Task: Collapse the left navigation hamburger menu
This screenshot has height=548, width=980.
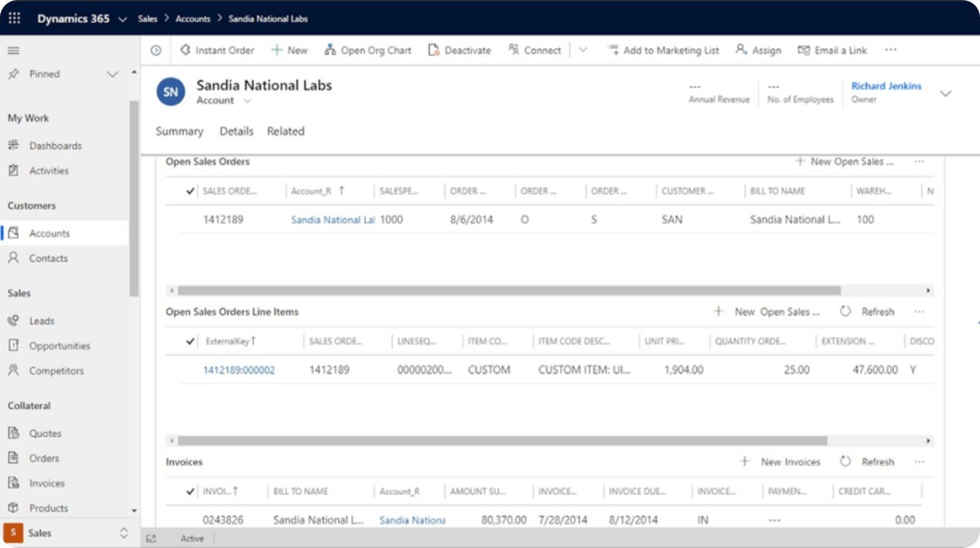Action: point(13,50)
